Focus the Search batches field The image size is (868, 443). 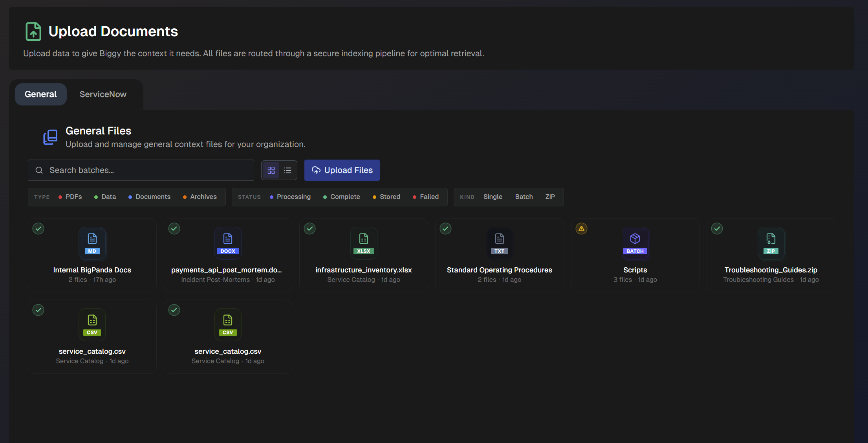[x=141, y=170]
